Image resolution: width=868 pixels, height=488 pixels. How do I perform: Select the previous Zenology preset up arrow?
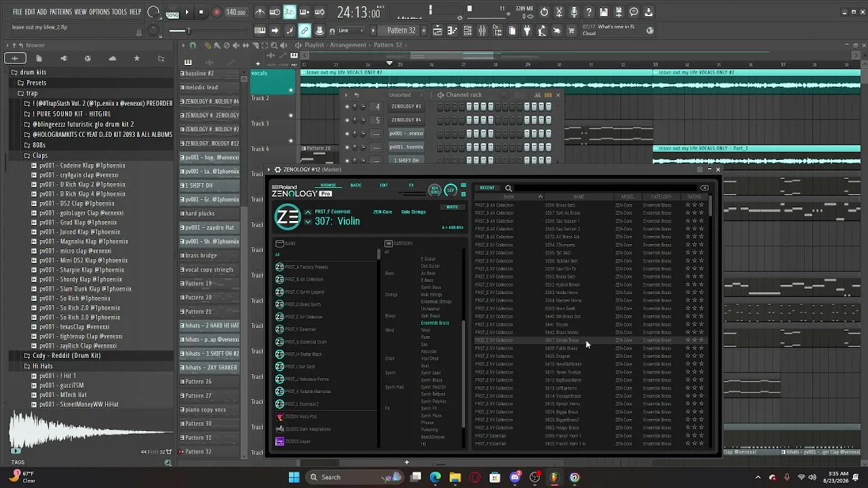(308, 213)
